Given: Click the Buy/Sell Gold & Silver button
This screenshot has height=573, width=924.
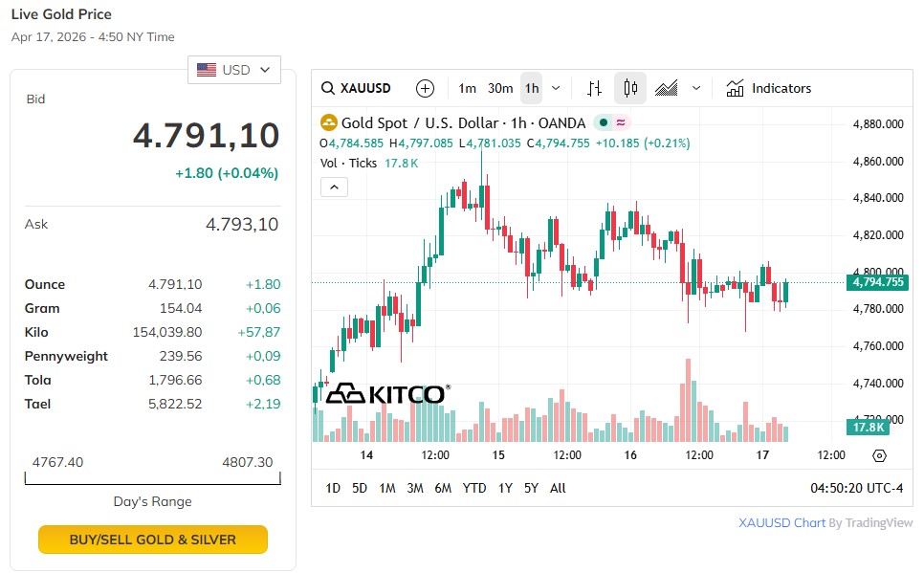Looking at the screenshot, I should [x=153, y=540].
